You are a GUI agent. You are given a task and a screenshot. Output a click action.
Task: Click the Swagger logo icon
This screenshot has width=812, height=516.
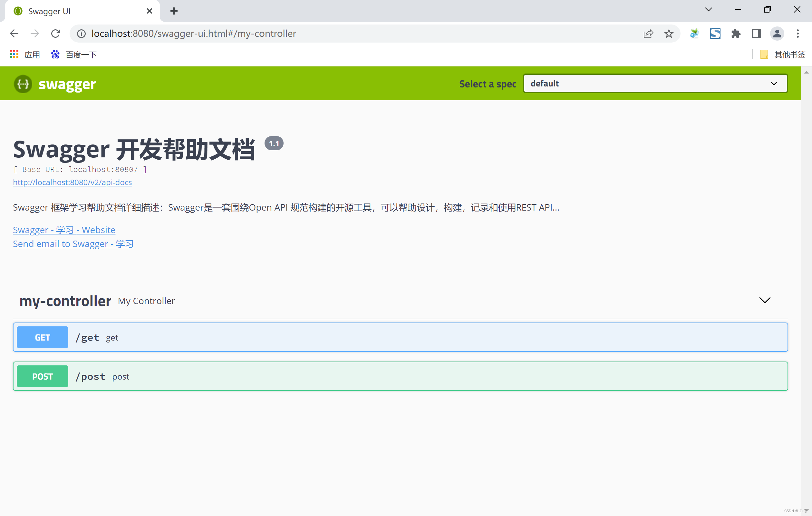point(23,84)
